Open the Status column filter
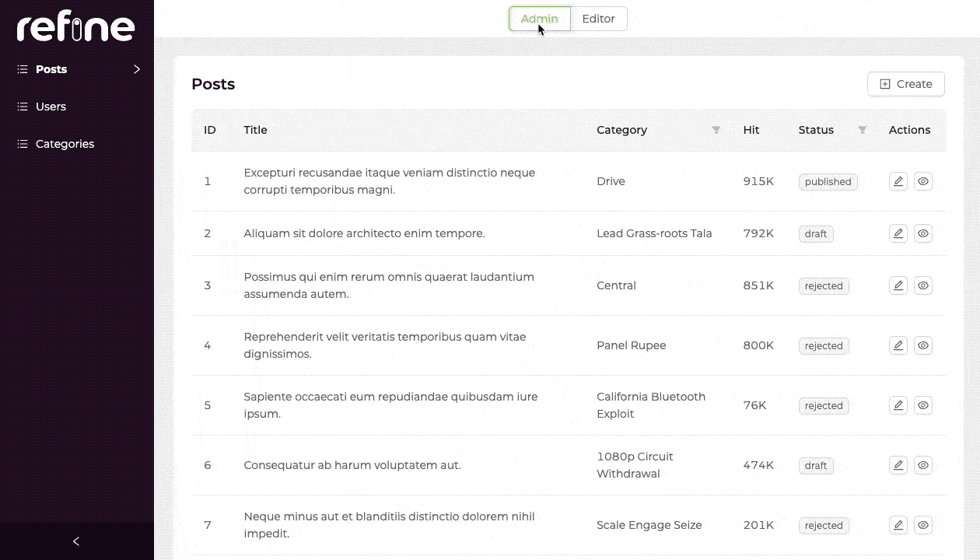 [x=862, y=130]
